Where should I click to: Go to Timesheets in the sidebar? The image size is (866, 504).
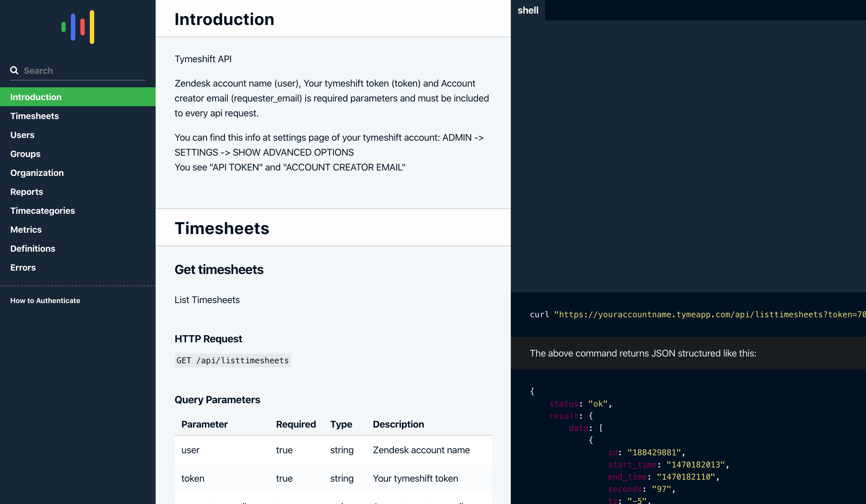pyautogui.click(x=78, y=116)
